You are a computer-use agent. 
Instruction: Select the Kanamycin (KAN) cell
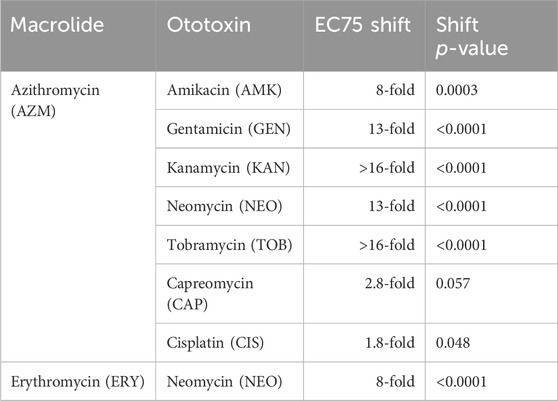[x=228, y=168]
